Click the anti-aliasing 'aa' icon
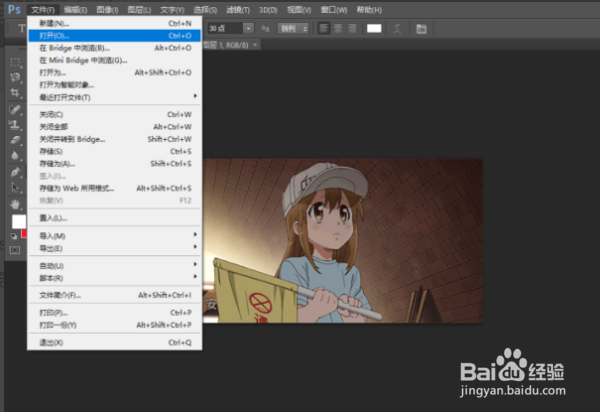The image size is (600, 412). tap(265, 29)
